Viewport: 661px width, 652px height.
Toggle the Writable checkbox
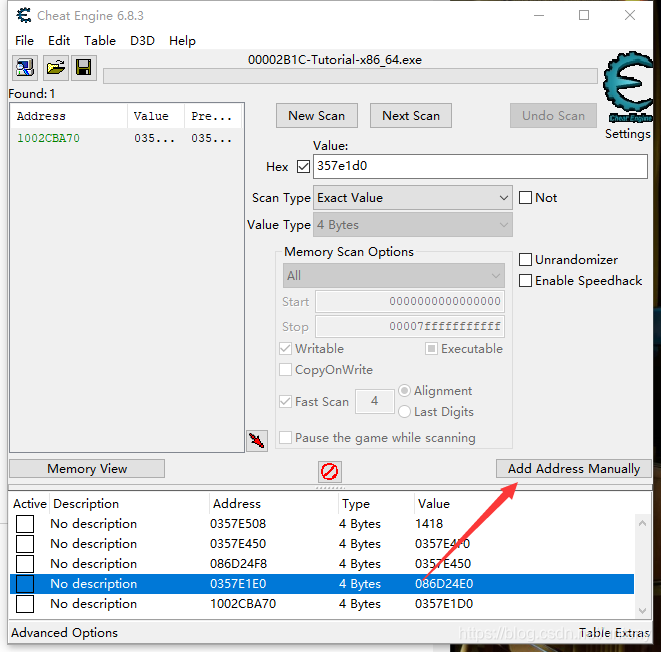pos(285,349)
